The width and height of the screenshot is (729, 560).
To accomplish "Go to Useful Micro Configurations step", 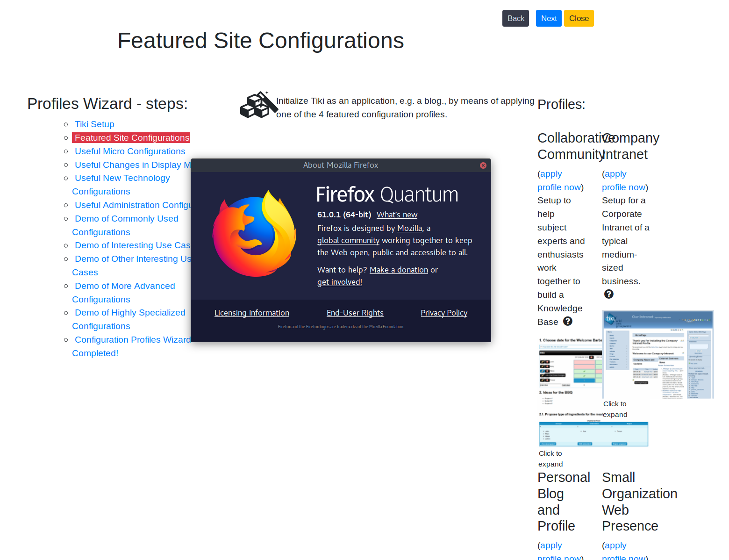I will click(x=130, y=151).
